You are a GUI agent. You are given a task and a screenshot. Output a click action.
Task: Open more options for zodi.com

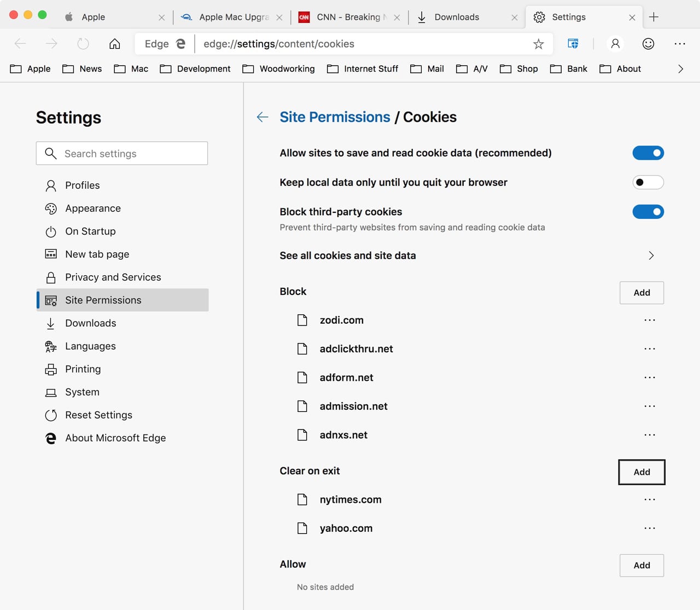click(x=650, y=320)
